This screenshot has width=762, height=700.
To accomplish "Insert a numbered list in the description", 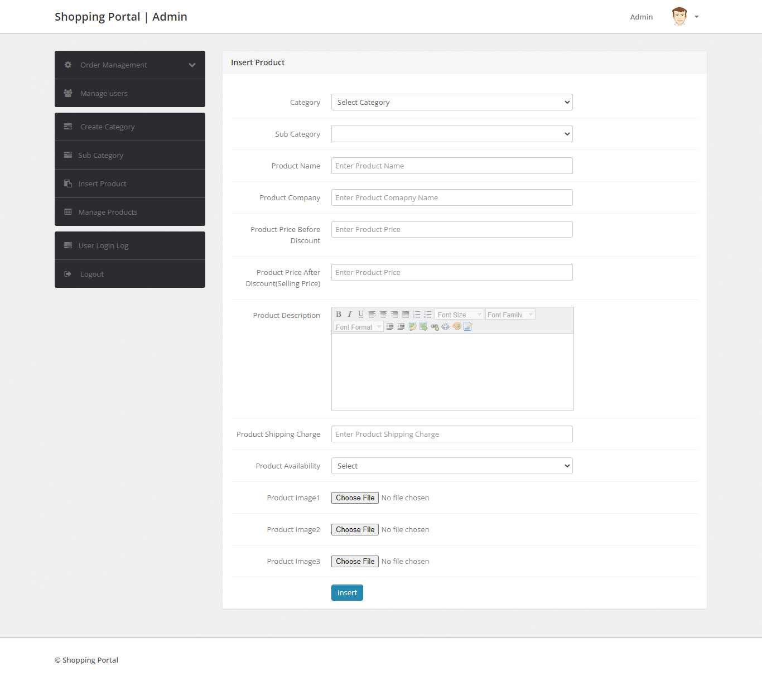I will pyautogui.click(x=416, y=314).
